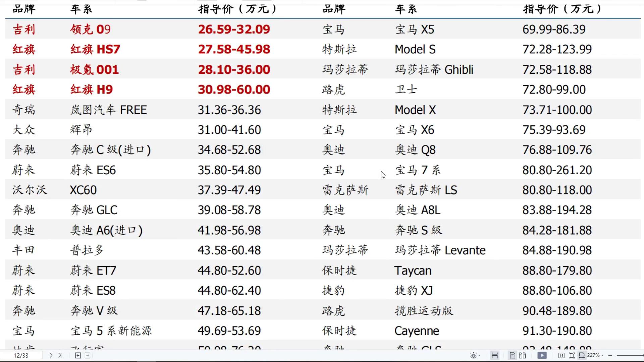Viewport: 644px width, 362px height.
Task: Open the 227% zoom dropdown
Action: 595,355
